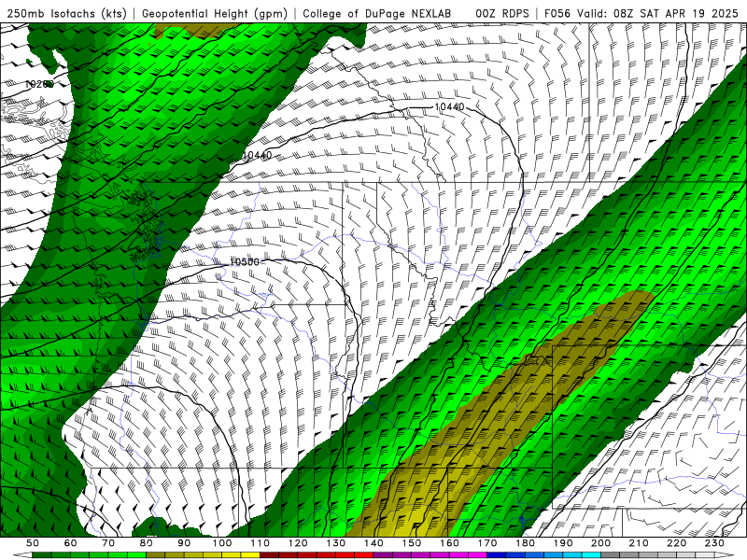The height and width of the screenshot is (560, 747).
Task: Select the cyan swatch just before 200
Action: [x=591, y=555]
